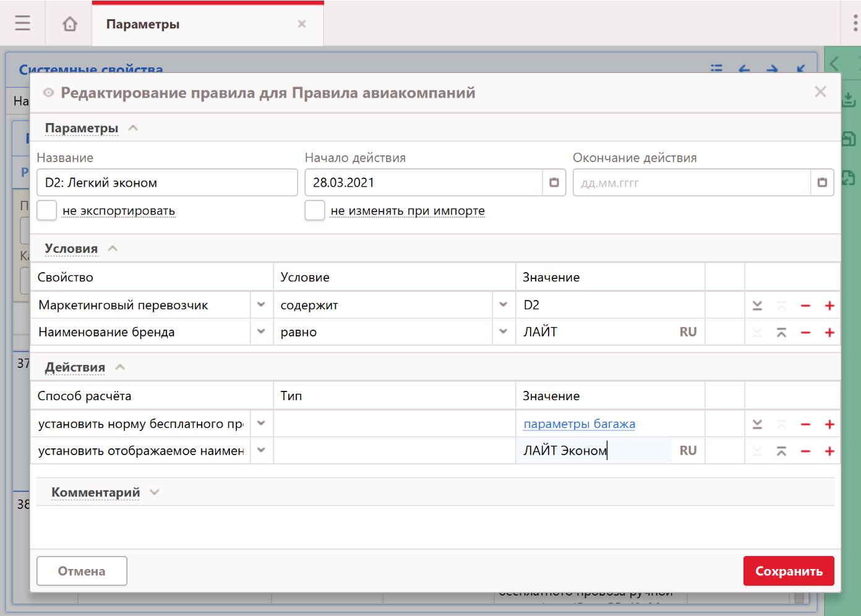Add a condition after Наименование бренда row
Image resolution: width=861 pixels, height=616 pixels.
pyautogui.click(x=829, y=333)
